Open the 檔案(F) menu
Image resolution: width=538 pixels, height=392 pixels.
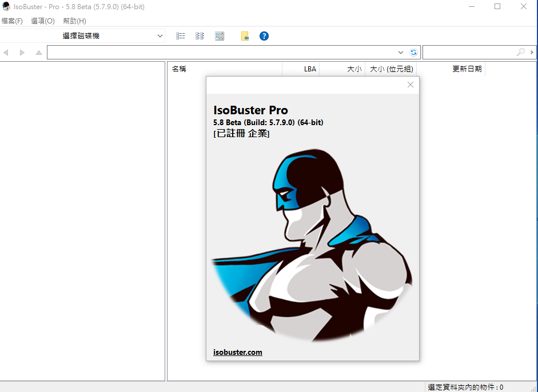coord(12,21)
